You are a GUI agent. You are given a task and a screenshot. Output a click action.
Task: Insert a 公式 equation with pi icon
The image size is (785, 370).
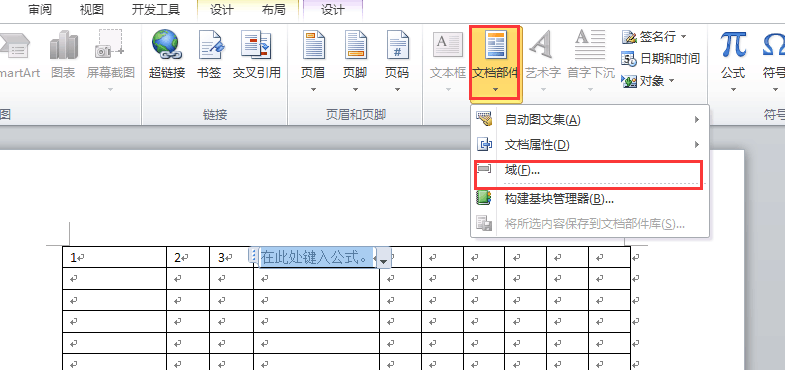(733, 60)
